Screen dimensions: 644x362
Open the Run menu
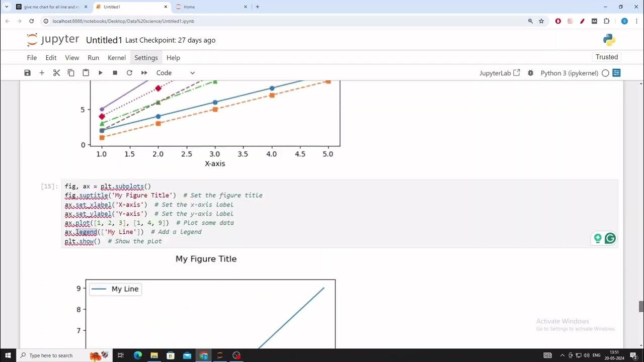93,58
